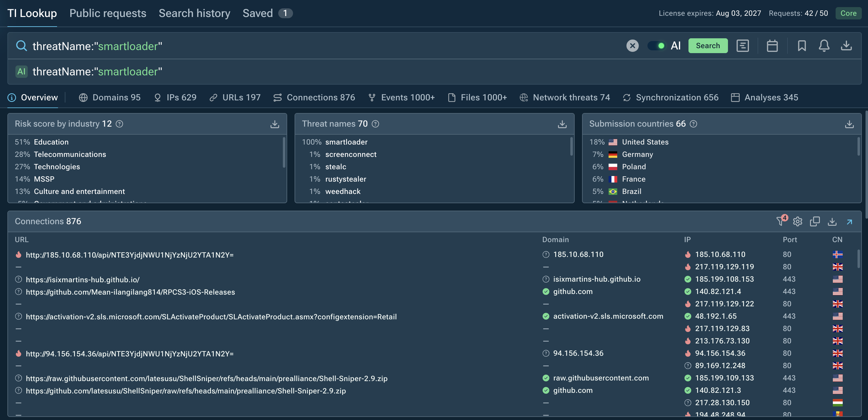
Task: Click the Connections table scrollbar
Action: coord(858,258)
